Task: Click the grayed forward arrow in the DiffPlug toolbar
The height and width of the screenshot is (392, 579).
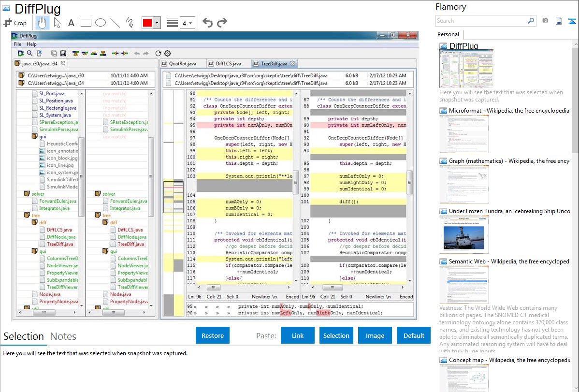Action: [146, 54]
